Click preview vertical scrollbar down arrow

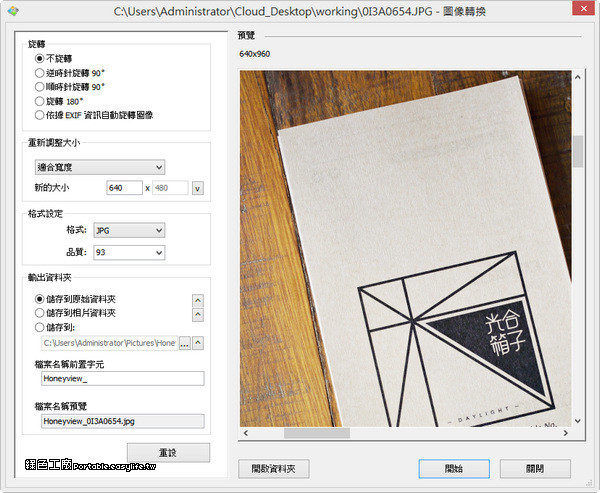(578, 421)
